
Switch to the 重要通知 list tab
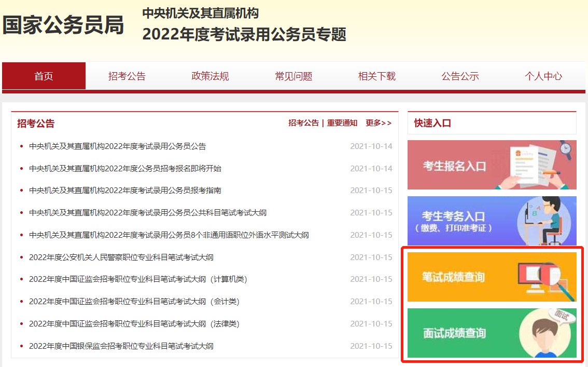[x=342, y=123]
